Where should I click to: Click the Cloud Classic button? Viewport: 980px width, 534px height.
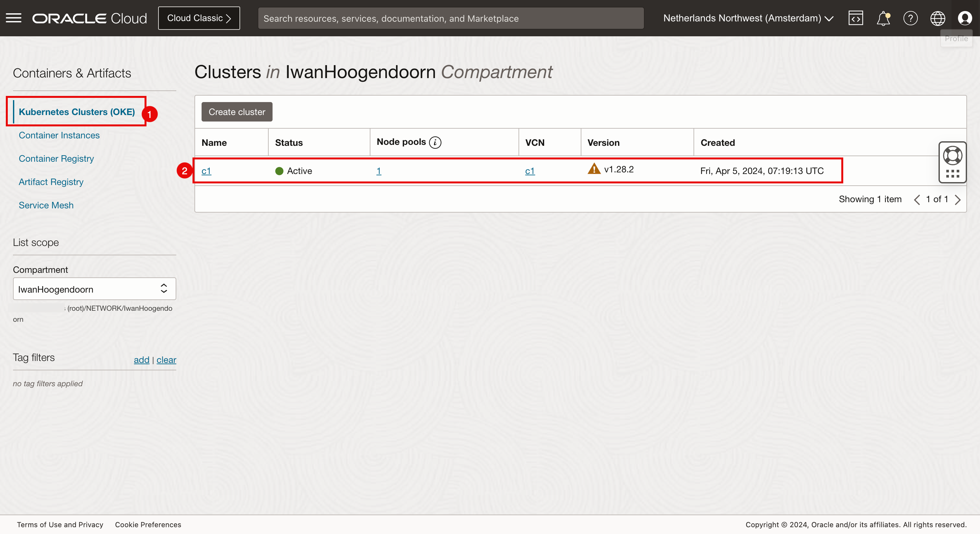click(199, 18)
